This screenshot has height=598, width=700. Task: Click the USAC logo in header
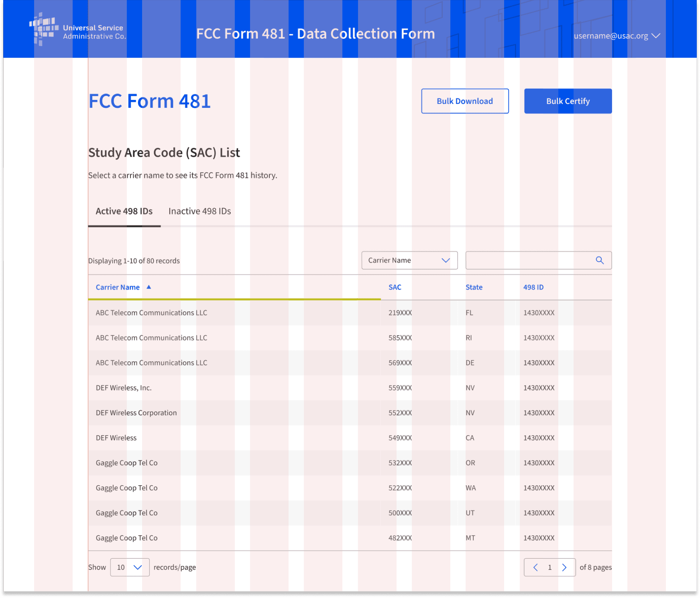tap(78, 29)
